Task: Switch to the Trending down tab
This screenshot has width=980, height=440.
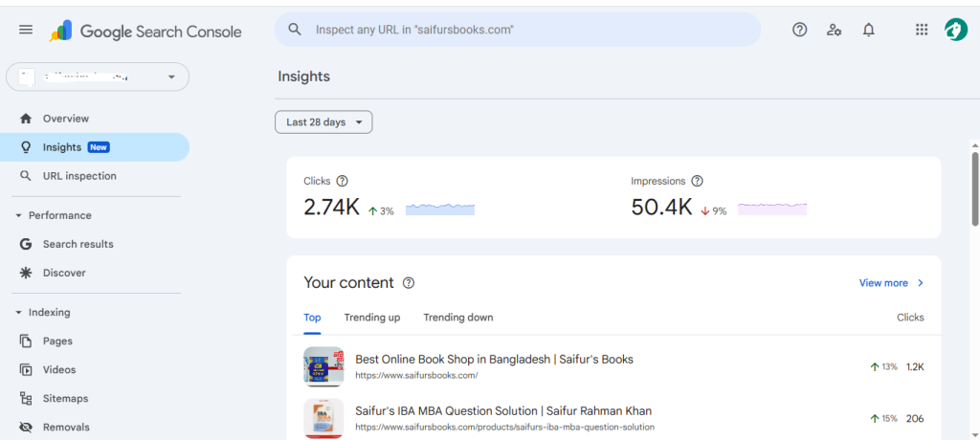Action: click(x=458, y=318)
